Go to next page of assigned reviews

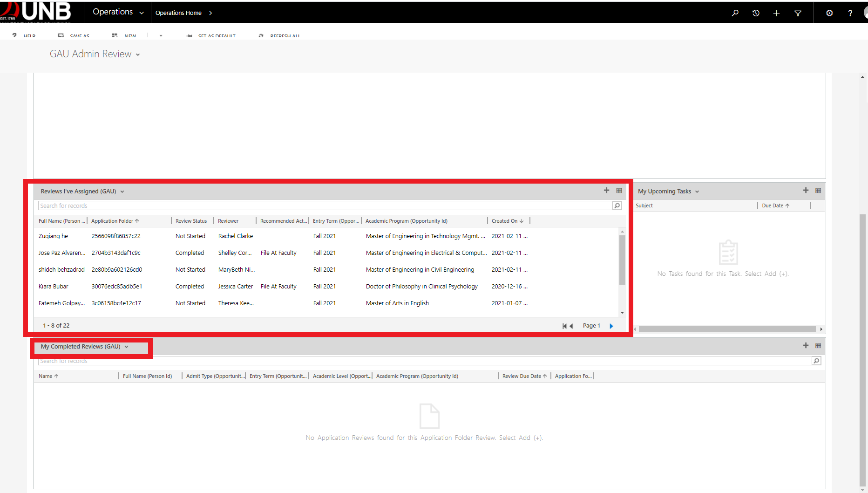pyautogui.click(x=611, y=326)
